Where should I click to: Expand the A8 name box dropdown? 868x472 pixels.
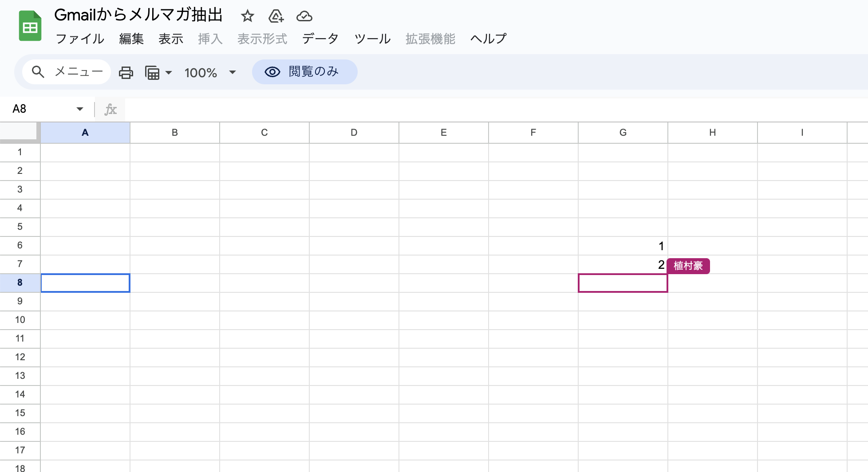[x=80, y=109]
